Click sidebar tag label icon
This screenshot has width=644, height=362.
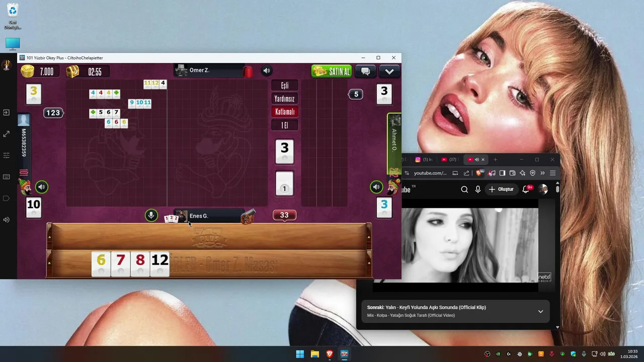(x=7, y=198)
